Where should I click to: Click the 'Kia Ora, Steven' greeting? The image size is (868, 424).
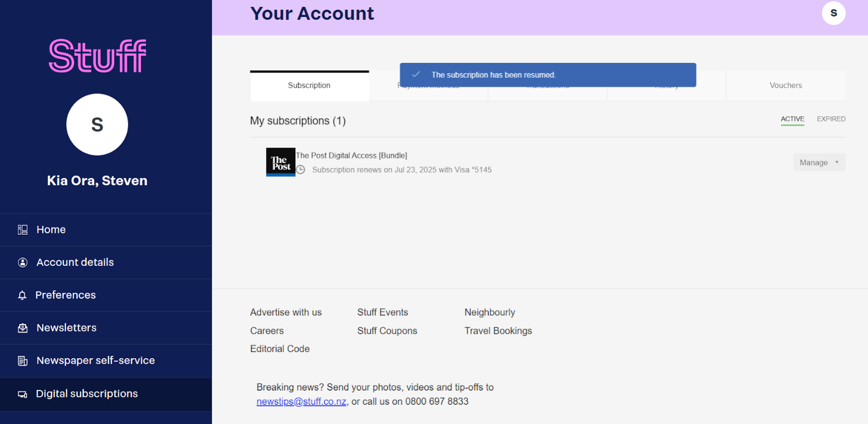97,181
